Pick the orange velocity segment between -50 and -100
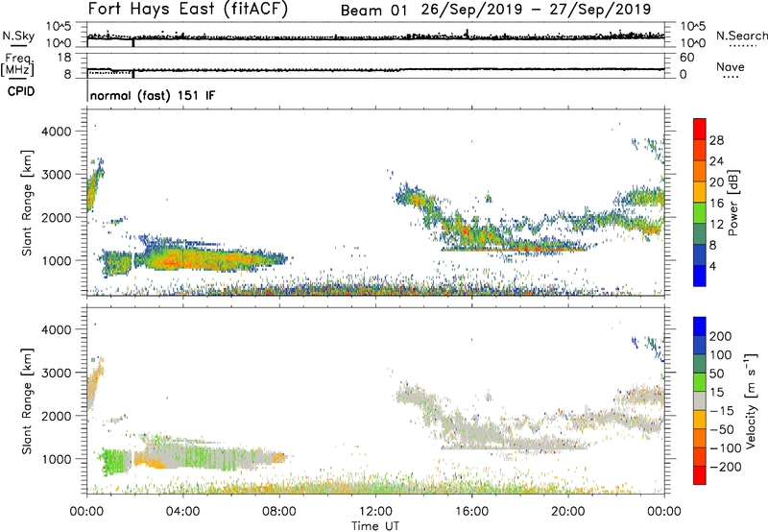768x532 pixels. pyautogui.click(x=700, y=438)
